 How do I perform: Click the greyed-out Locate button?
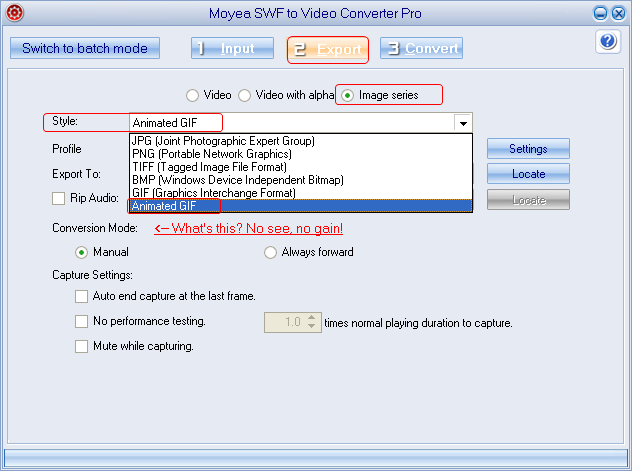pyautogui.click(x=528, y=200)
